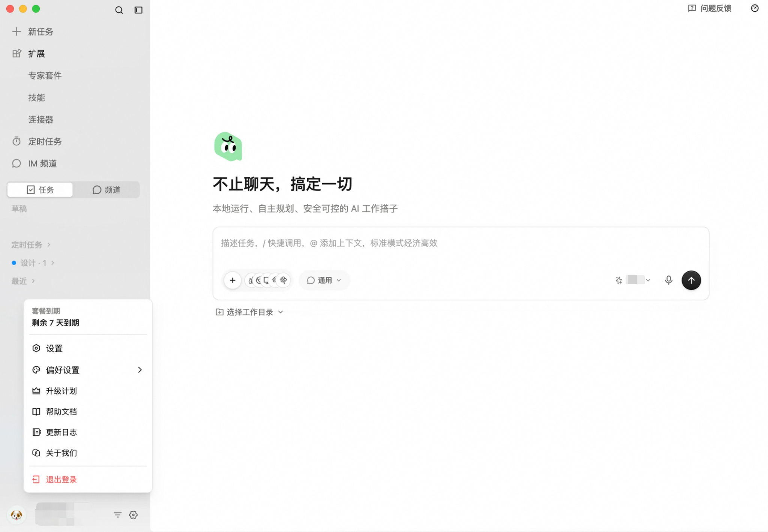Open 定时任务 in the sidebar nav
The height and width of the screenshot is (532, 768).
pos(45,141)
